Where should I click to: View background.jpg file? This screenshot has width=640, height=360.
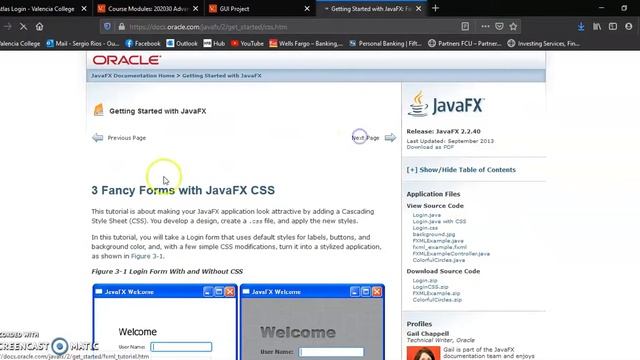click(x=433, y=234)
